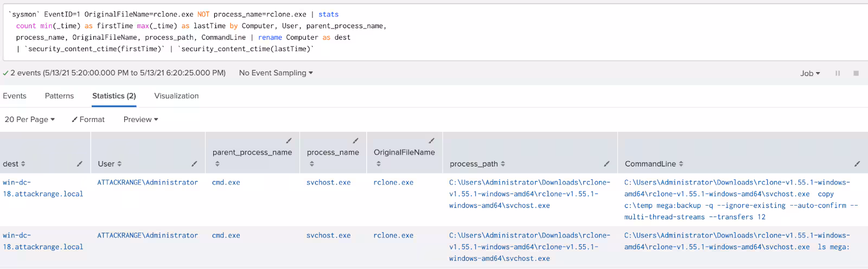Click the Format button

tap(88, 119)
